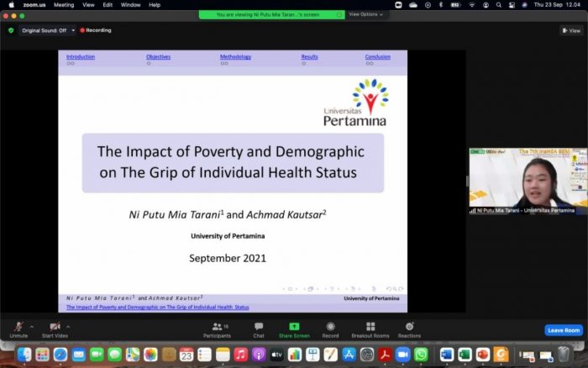Image resolution: width=588 pixels, height=368 pixels.
Task: Open the Participants panel
Action: click(x=217, y=327)
